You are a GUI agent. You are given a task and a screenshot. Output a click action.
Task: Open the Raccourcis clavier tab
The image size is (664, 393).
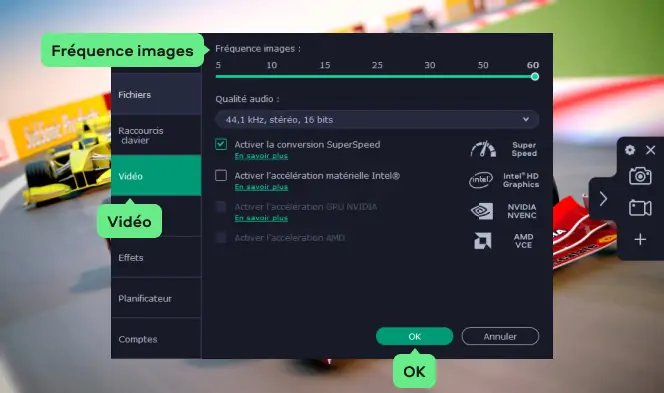click(x=156, y=135)
